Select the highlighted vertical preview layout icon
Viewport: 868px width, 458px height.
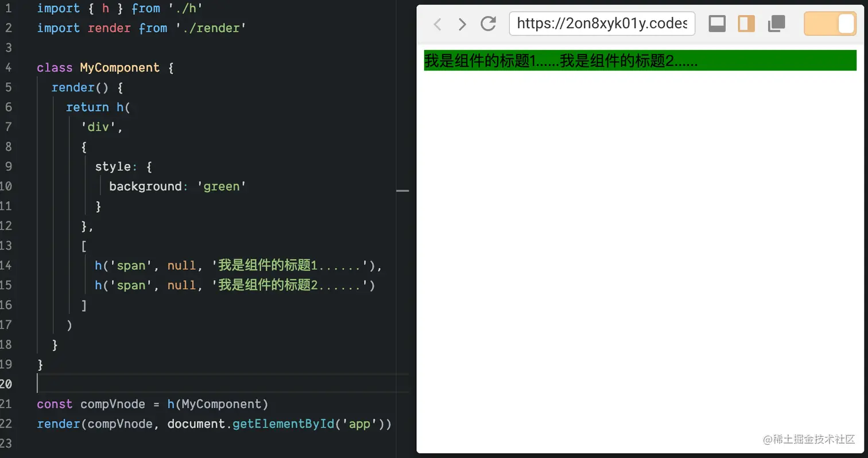pyautogui.click(x=746, y=24)
